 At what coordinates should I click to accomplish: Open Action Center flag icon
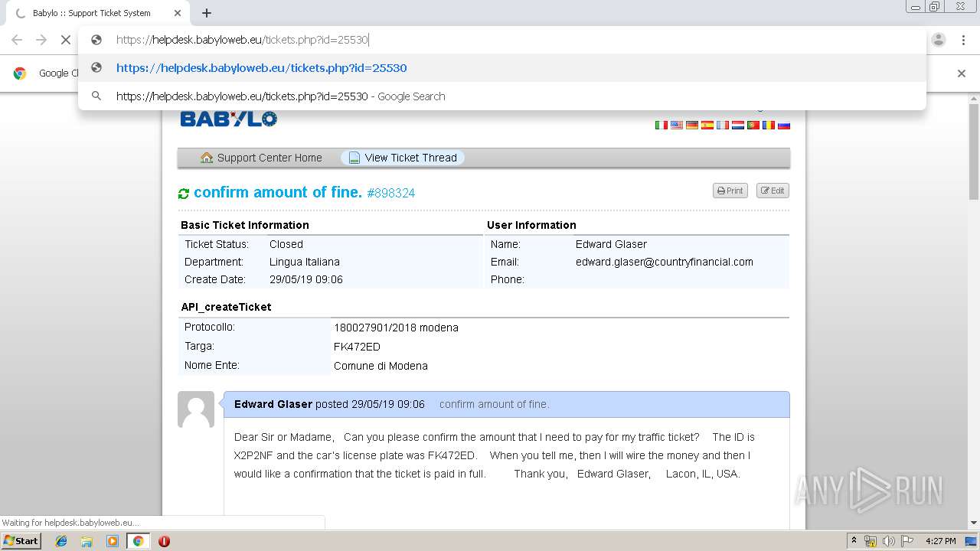click(x=906, y=541)
